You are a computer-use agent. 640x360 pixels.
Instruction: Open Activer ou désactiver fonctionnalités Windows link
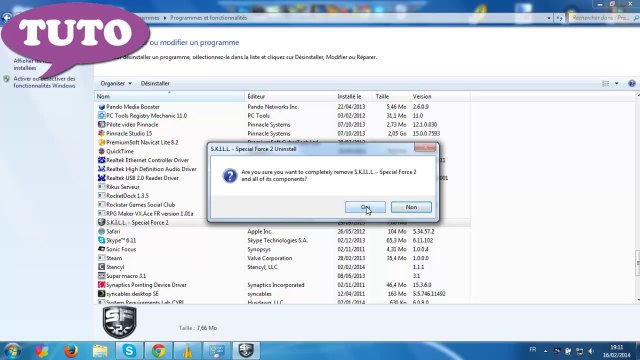pyautogui.click(x=44, y=82)
